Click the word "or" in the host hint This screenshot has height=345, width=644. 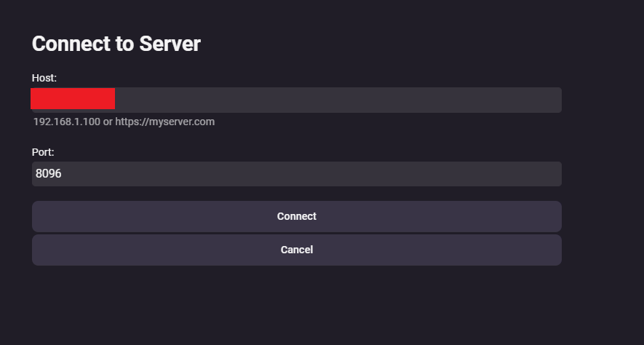tap(108, 122)
